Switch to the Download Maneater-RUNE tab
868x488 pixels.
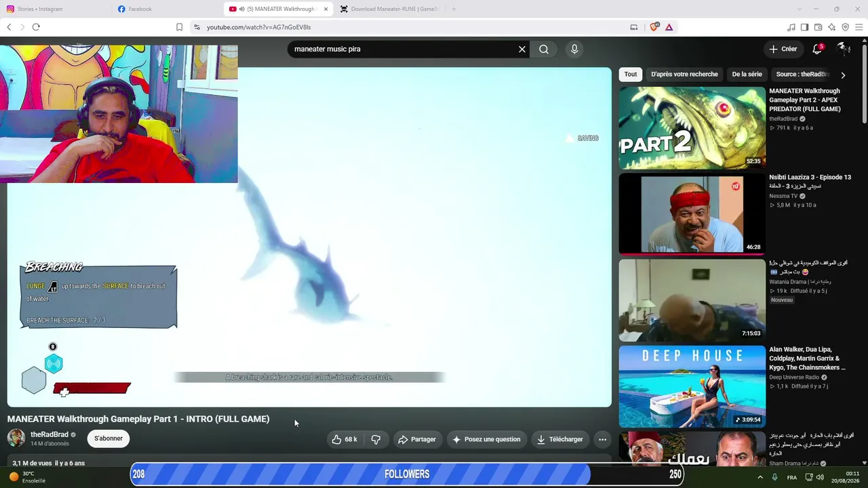[x=390, y=9]
